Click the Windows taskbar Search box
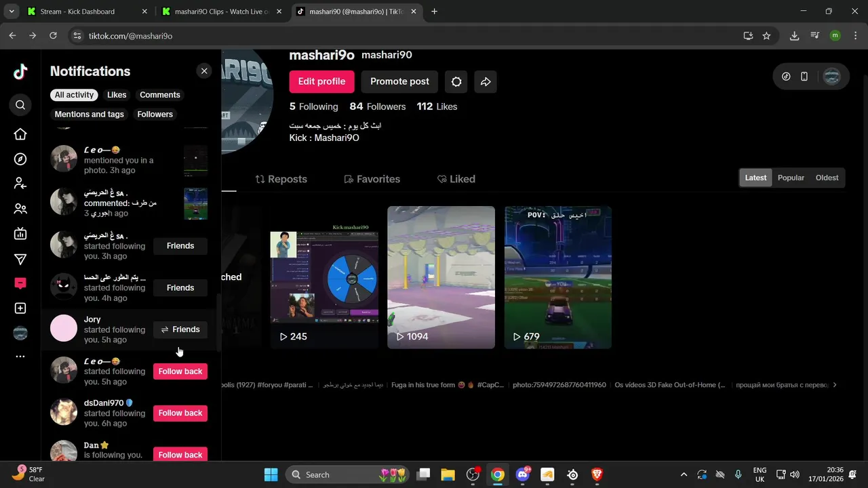 [346, 474]
